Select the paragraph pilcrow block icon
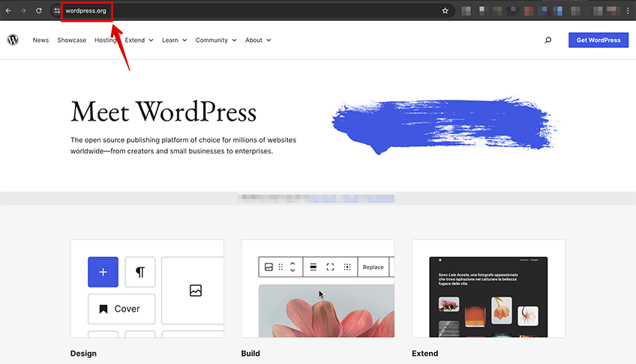Image resolution: width=636 pixels, height=364 pixels. point(140,272)
